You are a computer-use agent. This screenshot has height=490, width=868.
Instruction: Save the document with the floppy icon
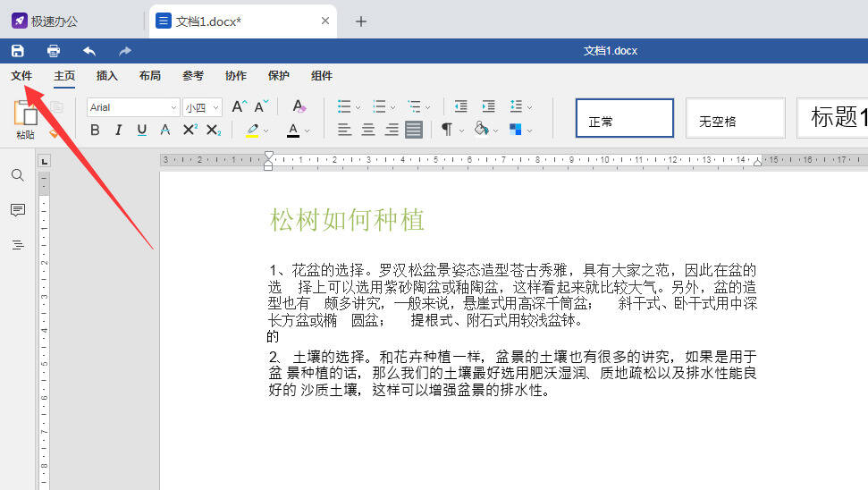pos(18,51)
